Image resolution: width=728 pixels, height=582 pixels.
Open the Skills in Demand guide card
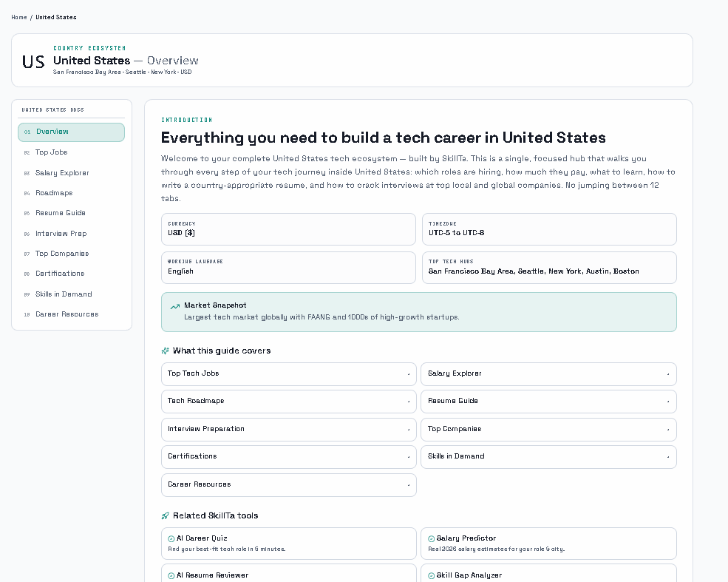pyautogui.click(x=549, y=457)
